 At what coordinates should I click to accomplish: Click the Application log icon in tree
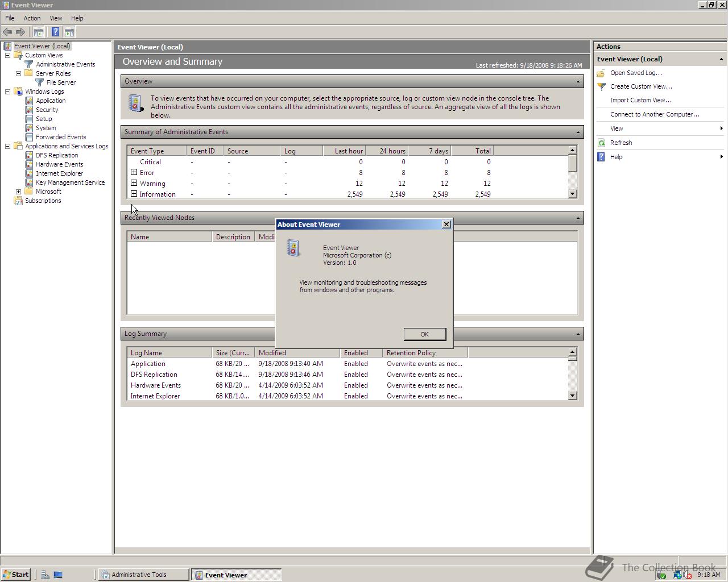(29, 101)
